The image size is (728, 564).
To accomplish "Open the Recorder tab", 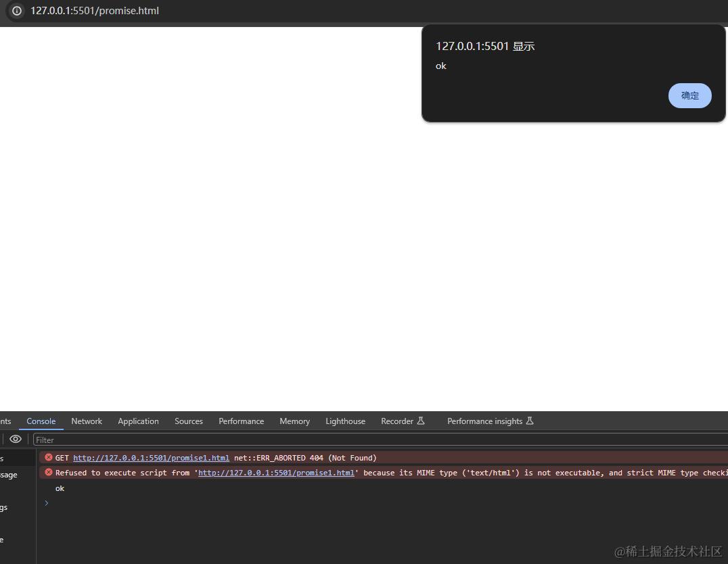I will (x=403, y=421).
